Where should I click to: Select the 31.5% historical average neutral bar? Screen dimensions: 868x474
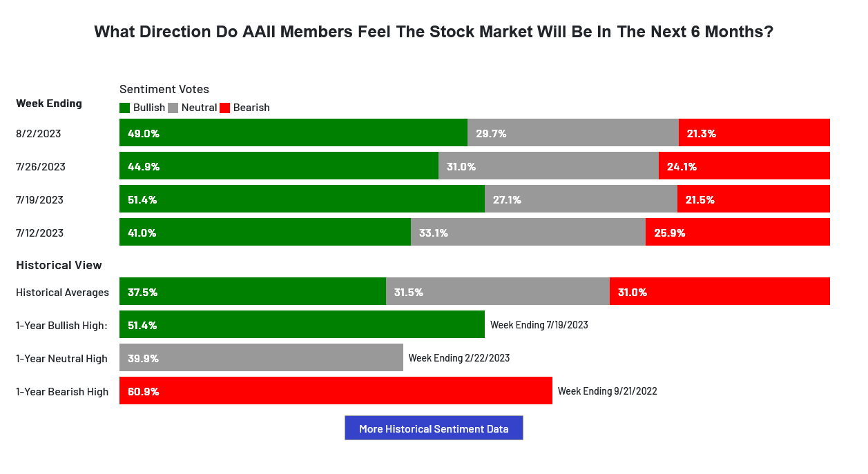(497, 292)
